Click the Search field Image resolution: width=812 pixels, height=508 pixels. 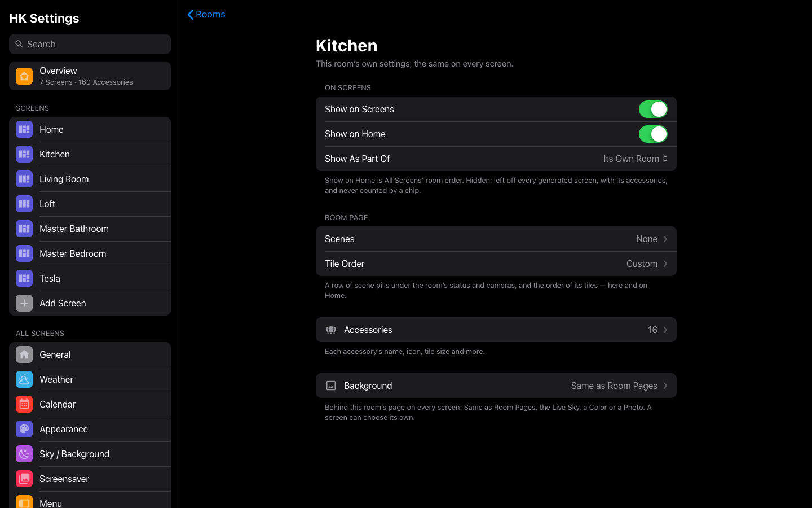90,44
